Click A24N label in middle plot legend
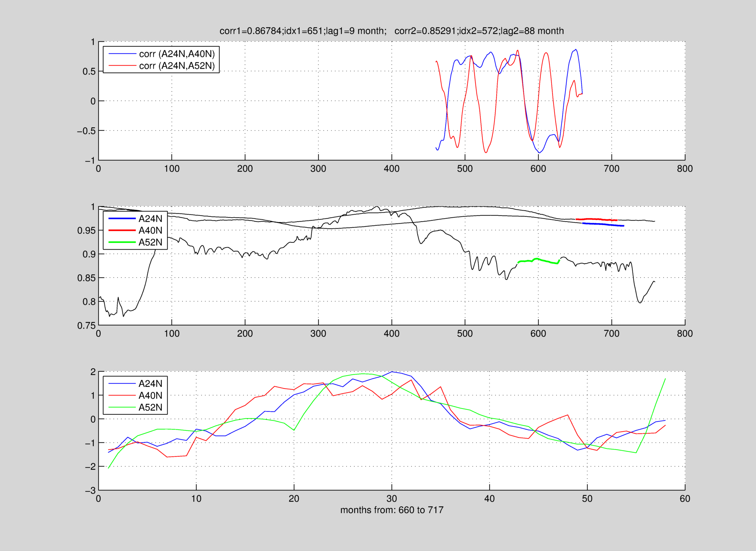This screenshot has width=756, height=551. tap(150, 219)
